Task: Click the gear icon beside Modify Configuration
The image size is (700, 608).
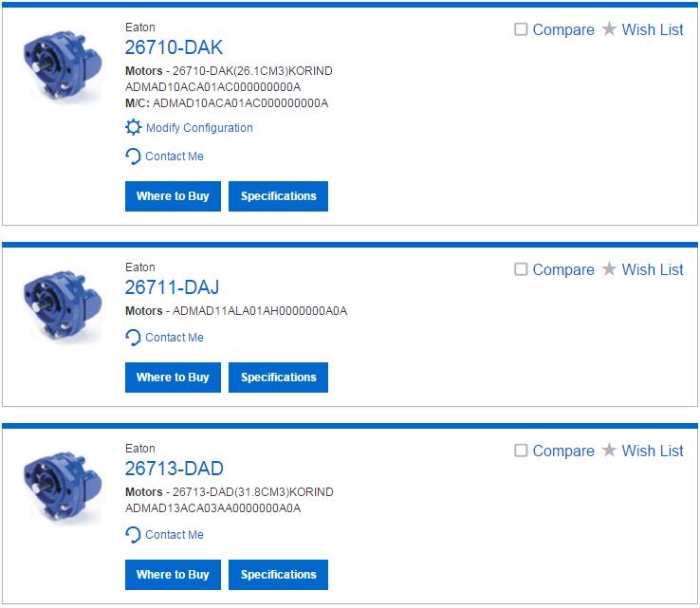Action: point(133,127)
